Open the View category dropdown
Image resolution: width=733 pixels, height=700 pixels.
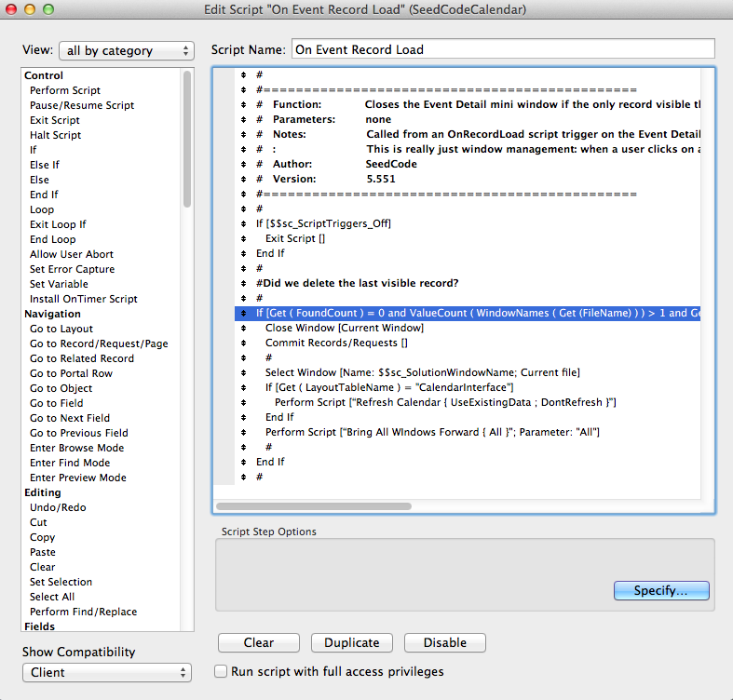(126, 50)
